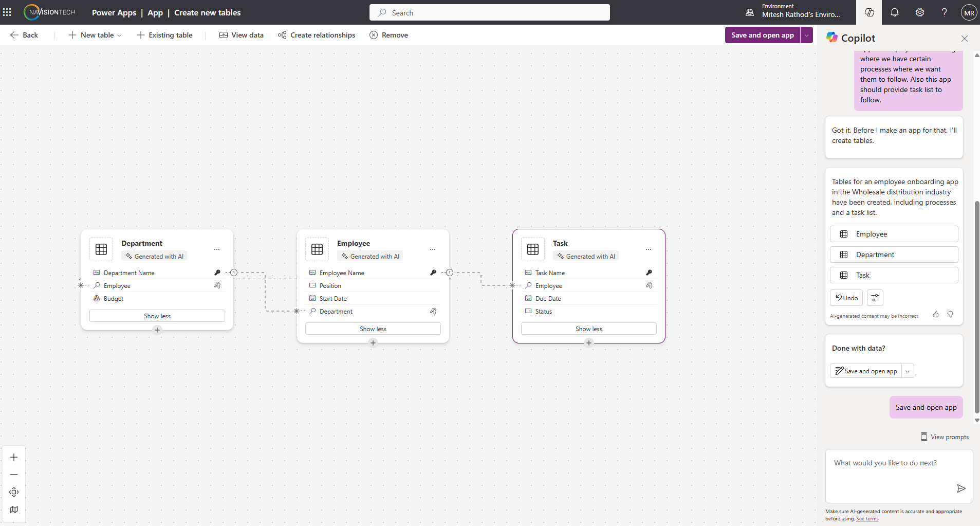
Task: Zoom in on the canvas
Action: tap(14, 457)
